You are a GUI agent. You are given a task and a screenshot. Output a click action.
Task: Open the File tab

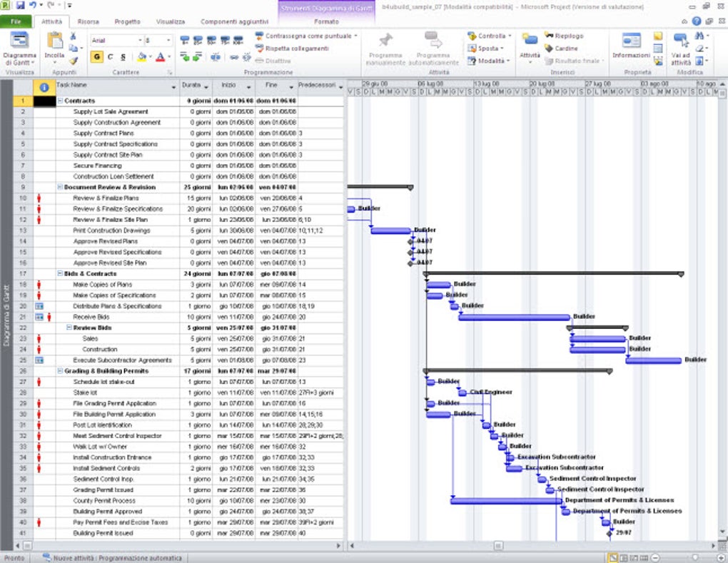coord(16,21)
